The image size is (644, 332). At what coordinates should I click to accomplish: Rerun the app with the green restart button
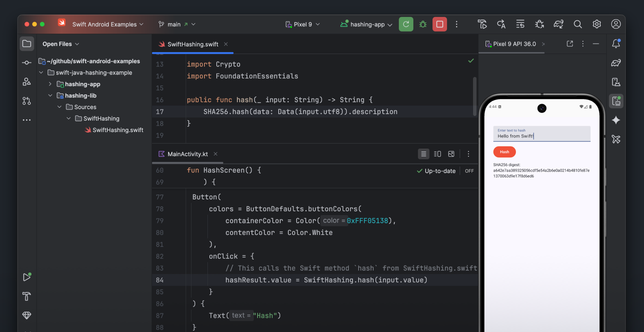[406, 24]
